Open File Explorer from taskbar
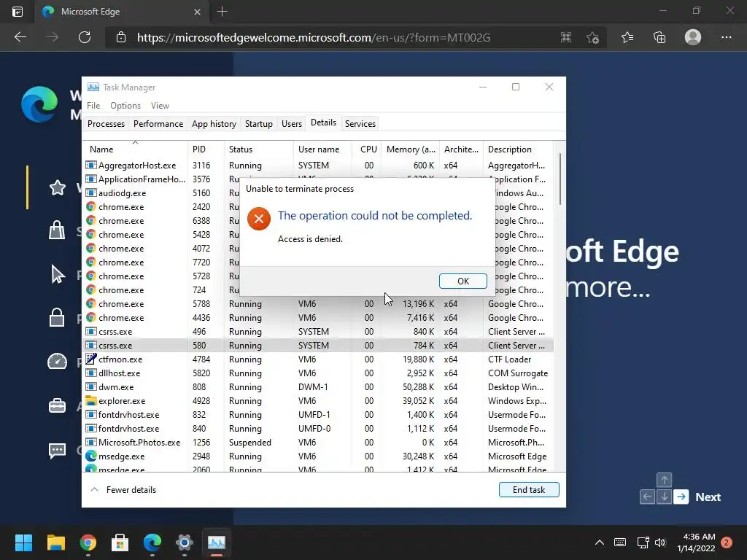Viewport: 747px width, 560px height. click(55, 542)
